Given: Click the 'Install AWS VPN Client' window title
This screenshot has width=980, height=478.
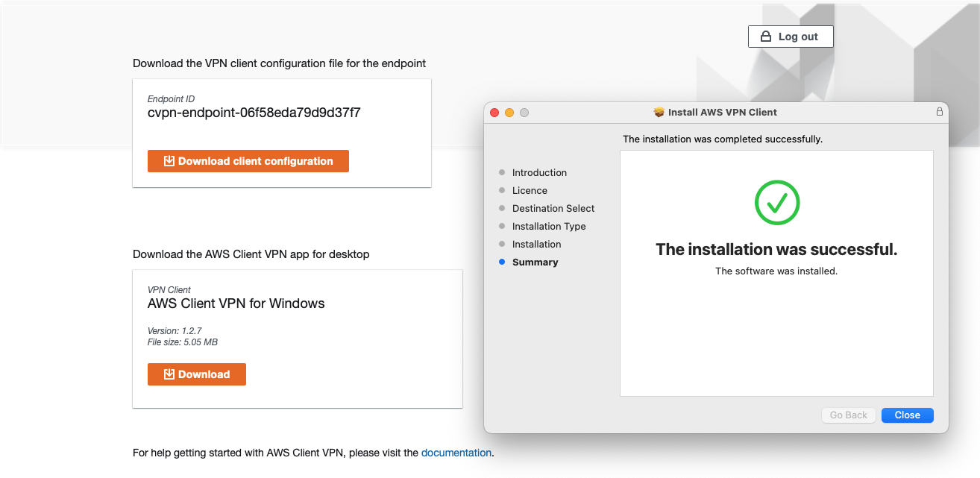Looking at the screenshot, I should click(723, 112).
